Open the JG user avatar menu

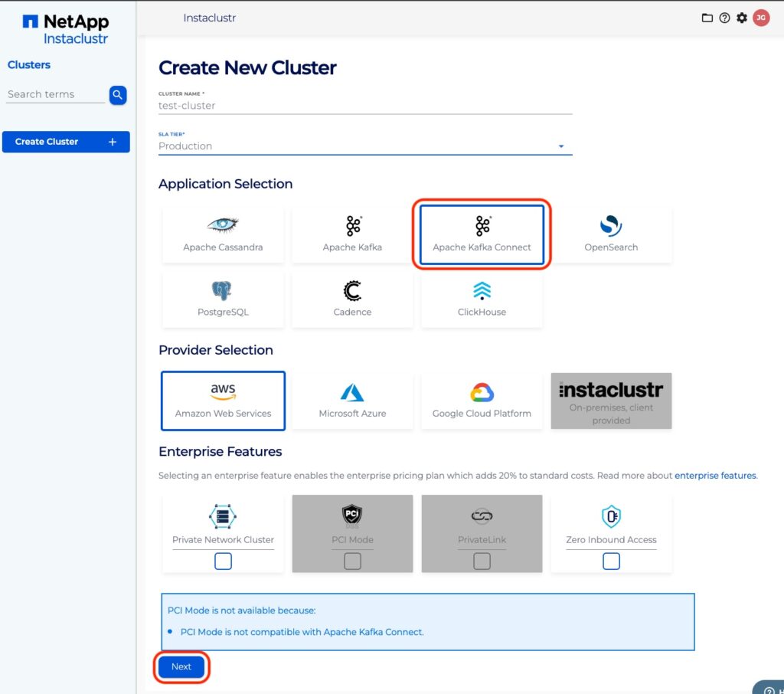[761, 18]
